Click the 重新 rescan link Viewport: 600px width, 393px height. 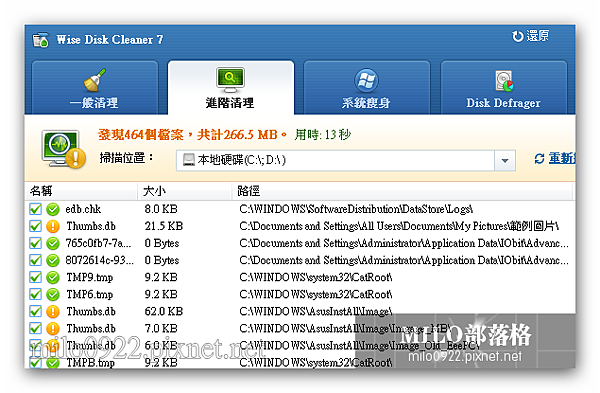coord(555,158)
